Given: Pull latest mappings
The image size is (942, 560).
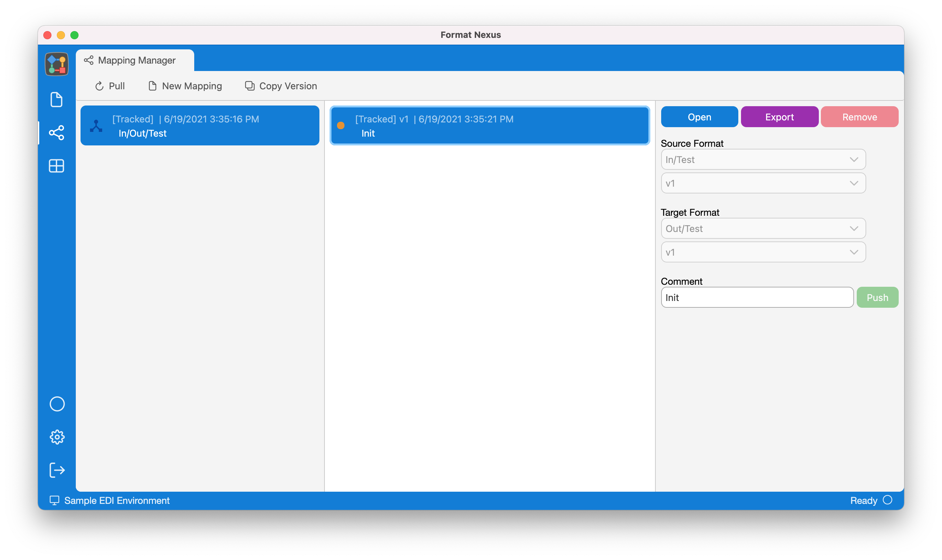Looking at the screenshot, I should coord(110,86).
